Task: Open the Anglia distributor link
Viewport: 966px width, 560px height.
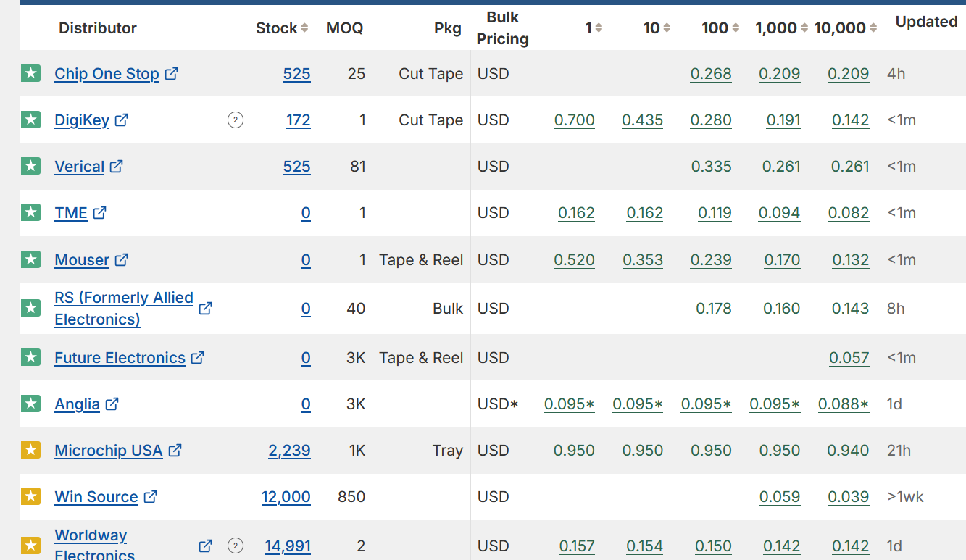Action: point(77,404)
